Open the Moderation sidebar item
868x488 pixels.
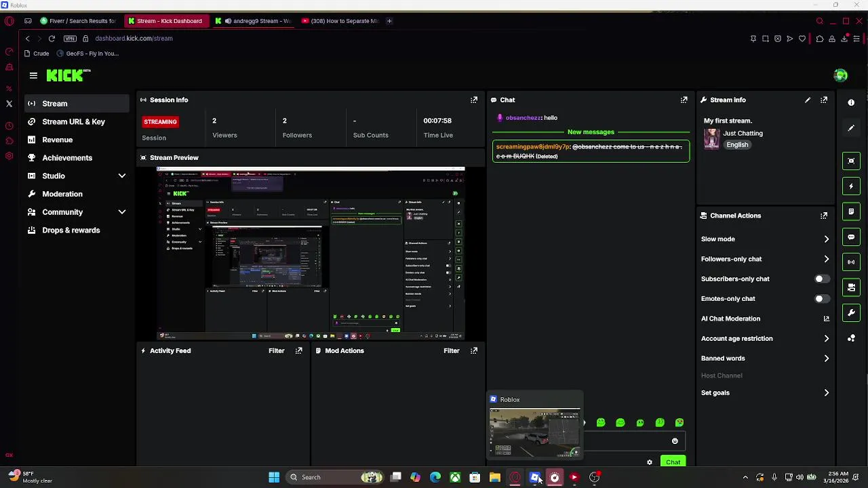coord(77,194)
